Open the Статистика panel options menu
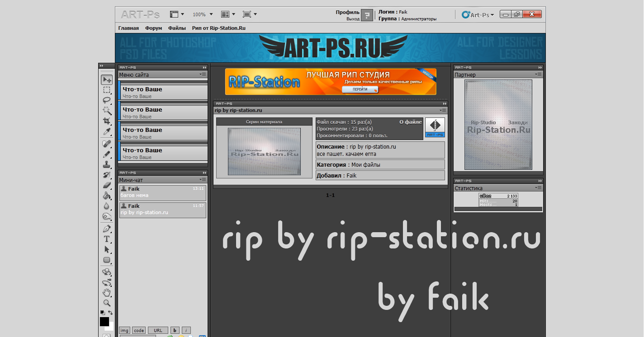Viewport: 644px width, 337px height. (538, 188)
